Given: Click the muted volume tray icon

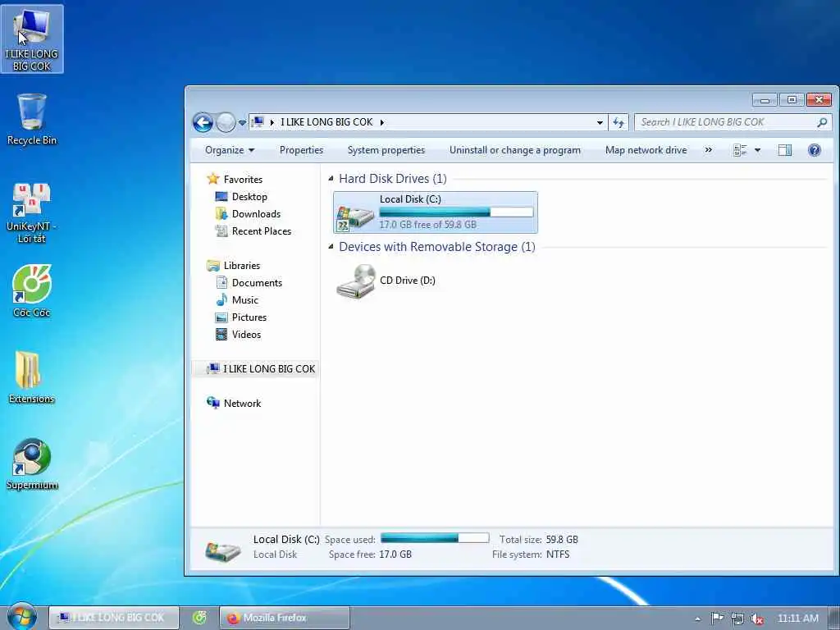Looking at the screenshot, I should coord(757,619).
